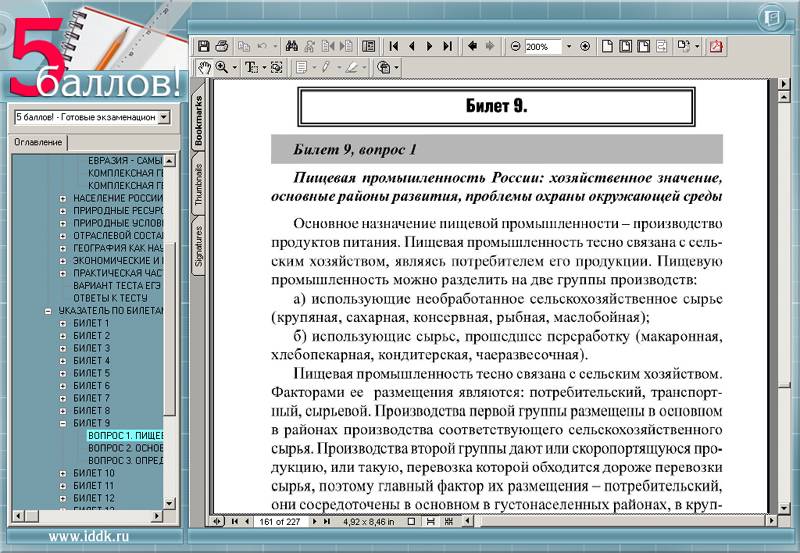The width and height of the screenshot is (800, 553).
Task: Select Fit in Window page icon
Action: coord(625,46)
